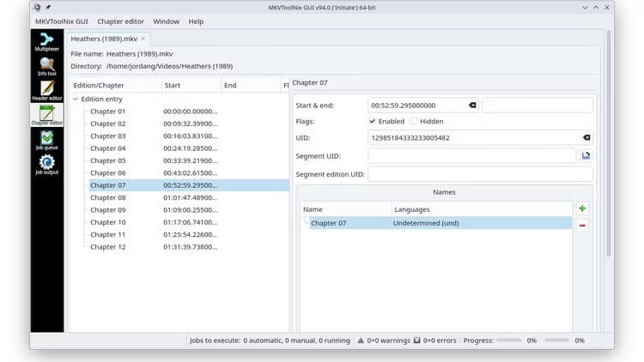Open the Job queue
Viewport: 644px width, 362px height.
[x=47, y=140]
